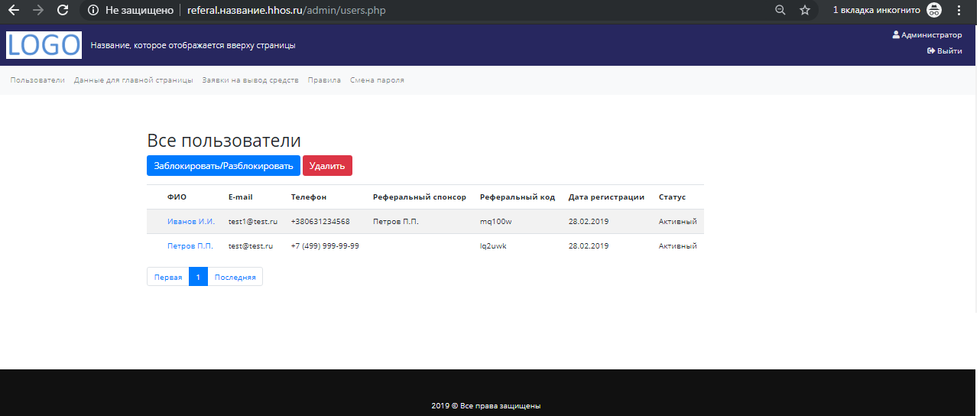Click the Дата регистрации column header
The image size is (980, 416).
coord(607,197)
